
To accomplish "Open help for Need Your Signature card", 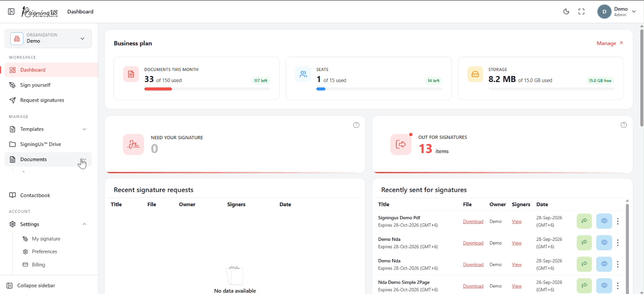I will coord(356,125).
